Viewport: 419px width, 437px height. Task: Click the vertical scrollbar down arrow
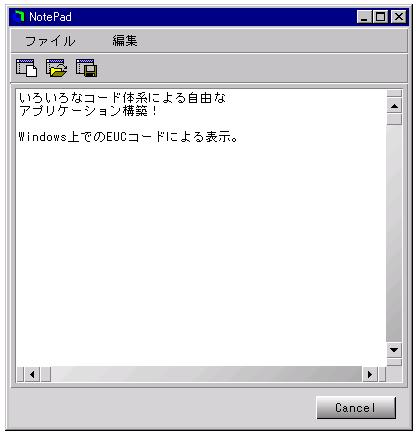[x=394, y=350]
